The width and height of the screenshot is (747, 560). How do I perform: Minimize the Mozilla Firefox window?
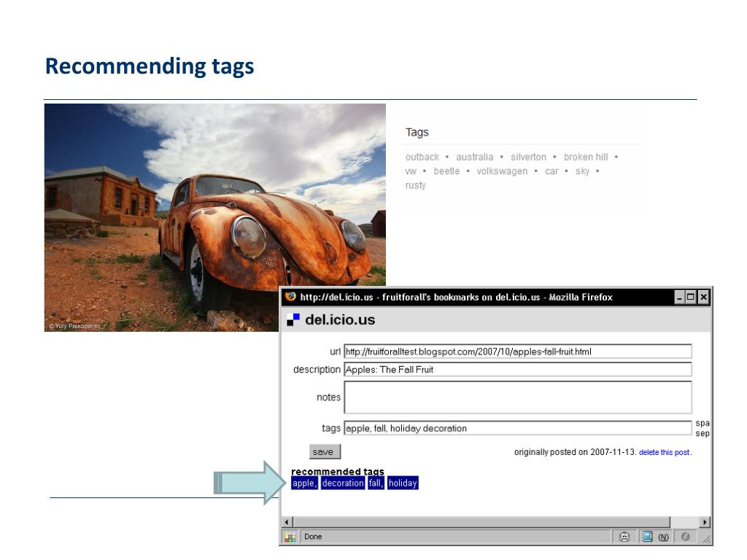point(680,297)
